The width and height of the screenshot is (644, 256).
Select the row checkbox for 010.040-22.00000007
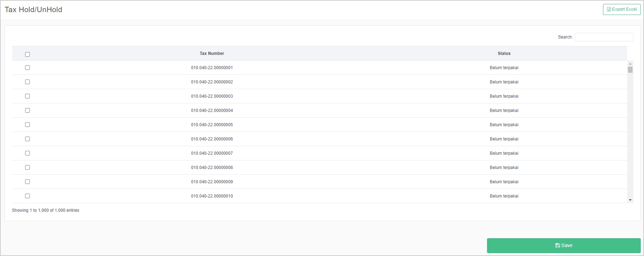(27, 153)
